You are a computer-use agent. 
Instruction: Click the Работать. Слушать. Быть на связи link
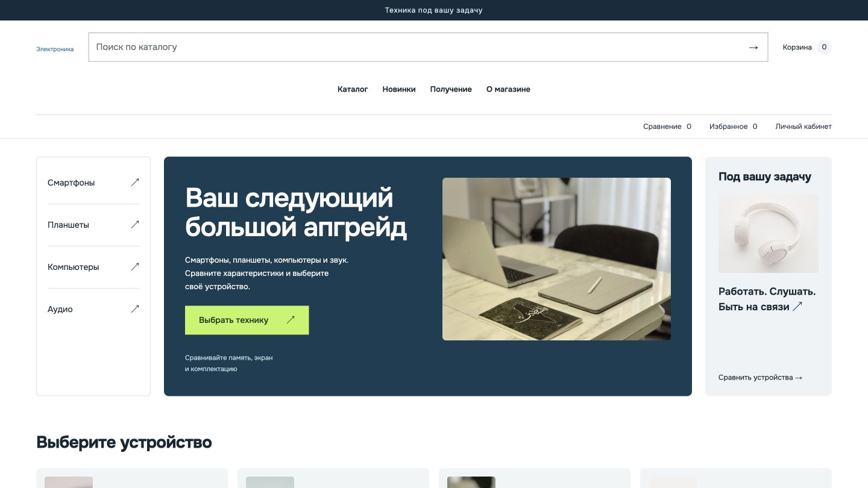click(x=767, y=299)
